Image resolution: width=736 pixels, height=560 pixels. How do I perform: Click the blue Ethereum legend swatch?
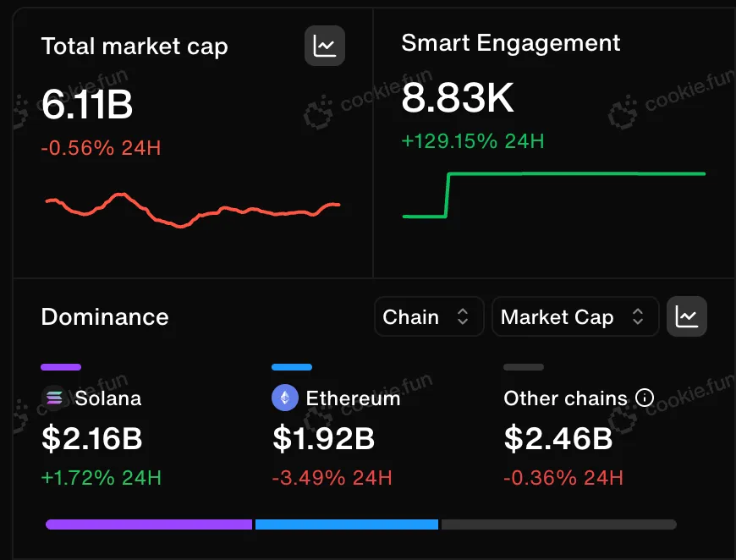292,367
